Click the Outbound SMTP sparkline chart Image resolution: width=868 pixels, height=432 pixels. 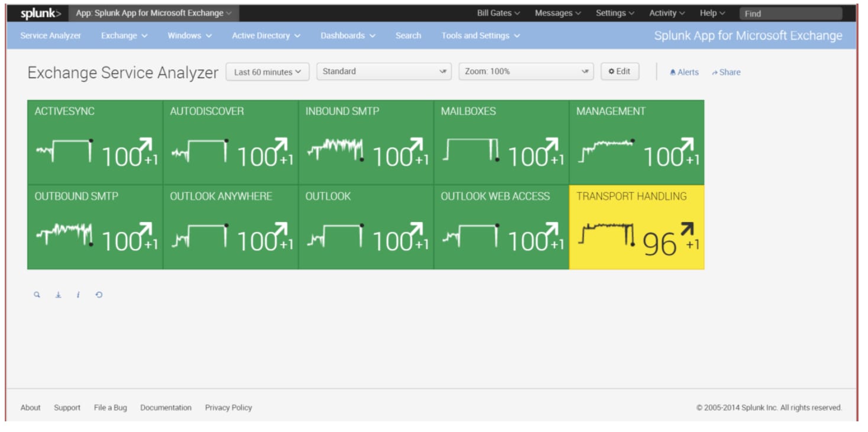[x=64, y=235]
